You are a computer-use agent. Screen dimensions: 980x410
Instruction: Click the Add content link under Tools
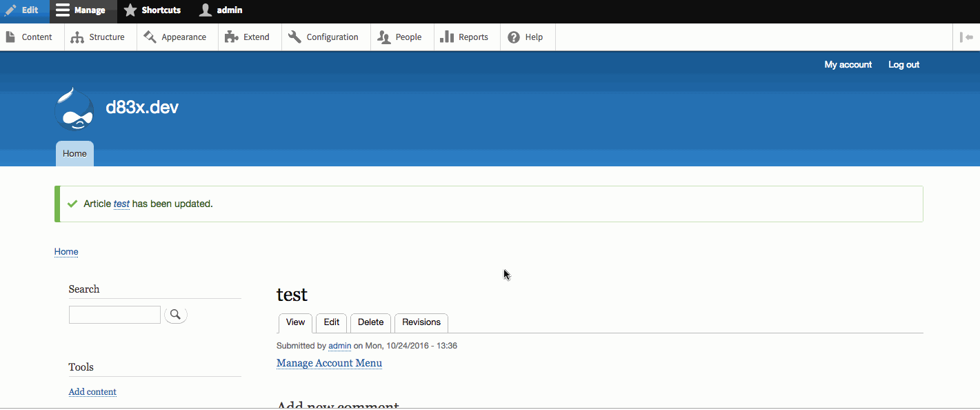[x=92, y=392]
